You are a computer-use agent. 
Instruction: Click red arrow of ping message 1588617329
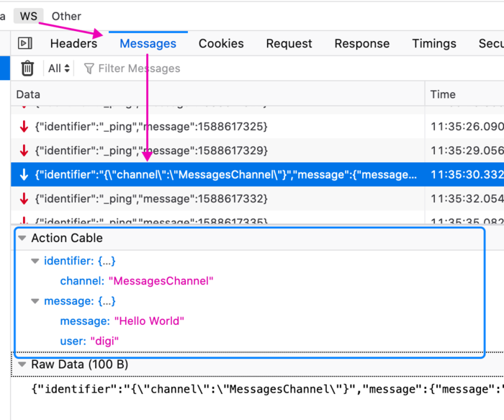pos(24,151)
